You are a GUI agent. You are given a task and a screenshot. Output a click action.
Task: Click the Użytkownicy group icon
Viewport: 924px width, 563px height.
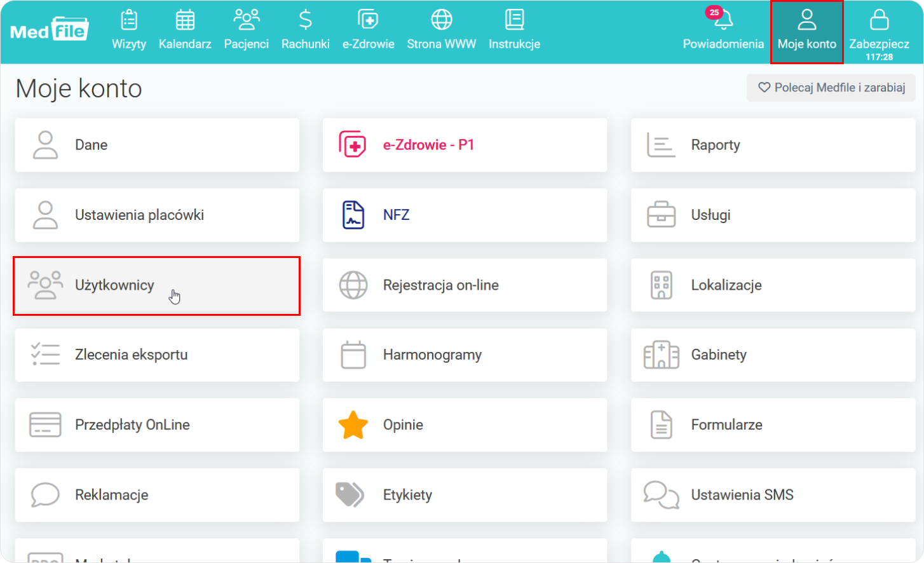(45, 285)
